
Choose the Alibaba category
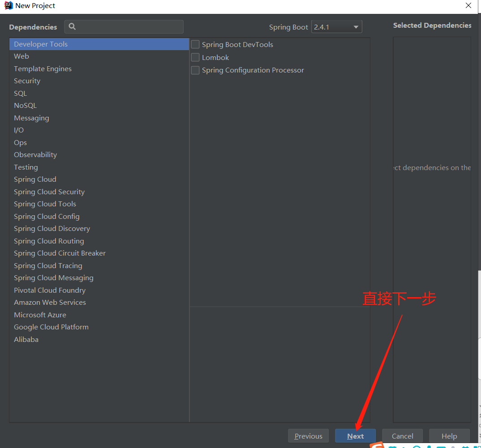pyautogui.click(x=99, y=339)
